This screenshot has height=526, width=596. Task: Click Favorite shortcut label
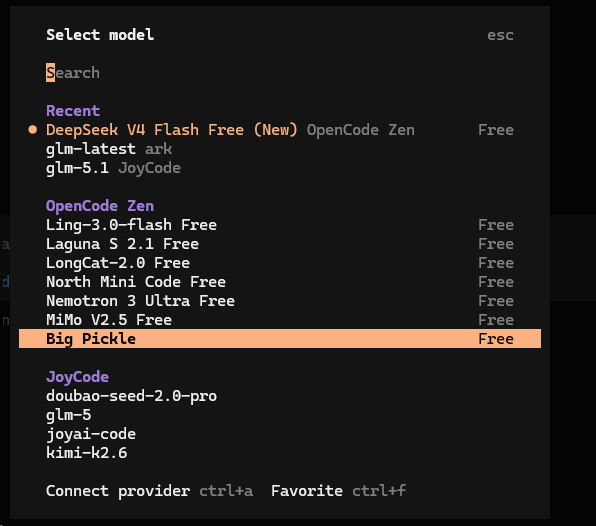click(x=307, y=491)
